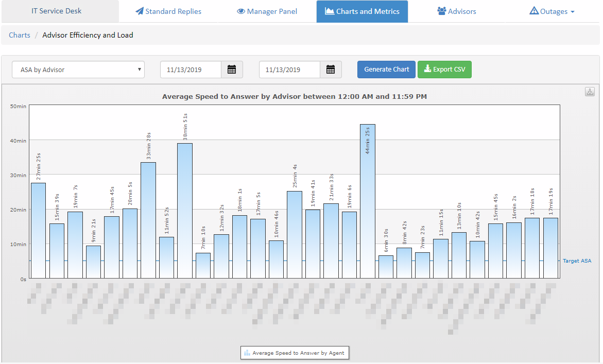The width and height of the screenshot is (603, 364).
Task: Open the start date calendar picker
Action: (x=232, y=70)
